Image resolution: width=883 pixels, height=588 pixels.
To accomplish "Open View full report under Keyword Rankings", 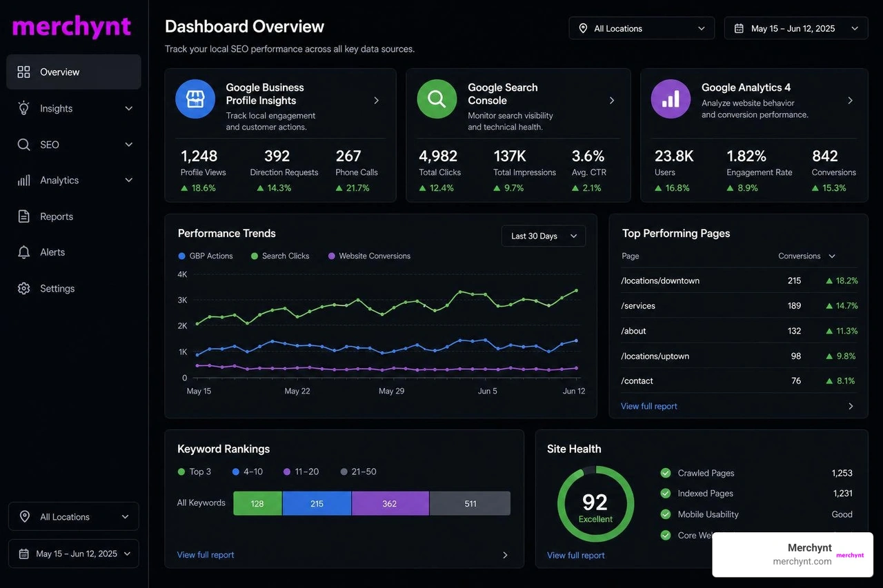I will [206, 555].
